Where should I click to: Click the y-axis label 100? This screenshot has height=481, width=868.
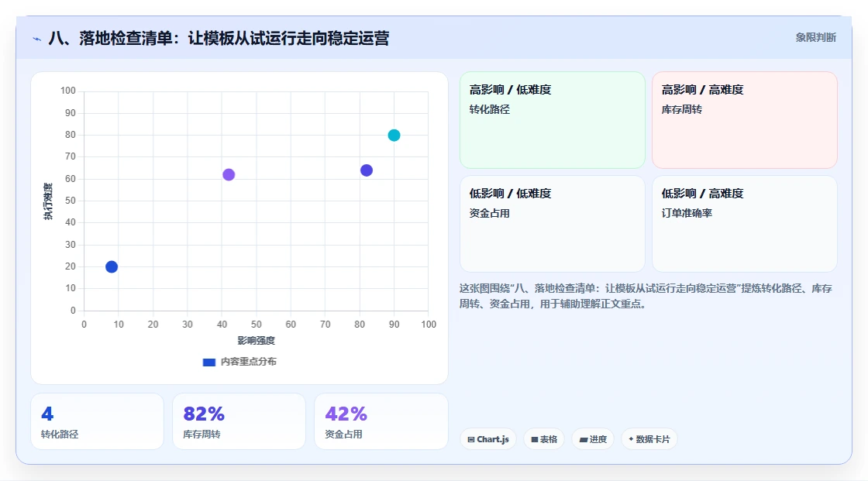click(68, 91)
